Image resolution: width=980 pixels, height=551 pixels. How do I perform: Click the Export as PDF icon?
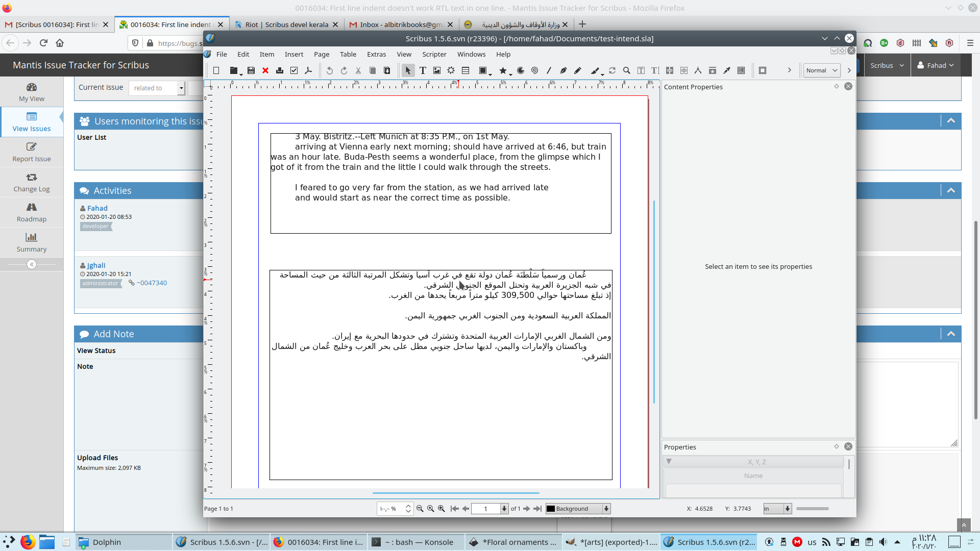pyautogui.click(x=308, y=70)
